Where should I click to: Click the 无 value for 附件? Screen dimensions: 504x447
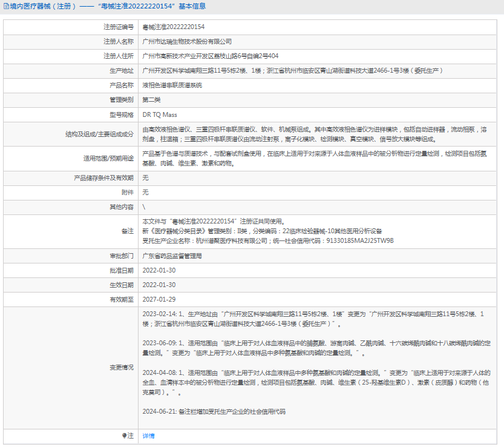pos(146,193)
